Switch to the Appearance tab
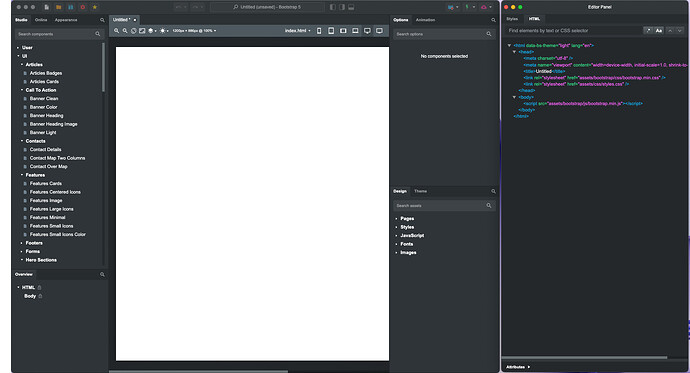Viewport: 690px width, 373px height. pyautogui.click(x=66, y=20)
